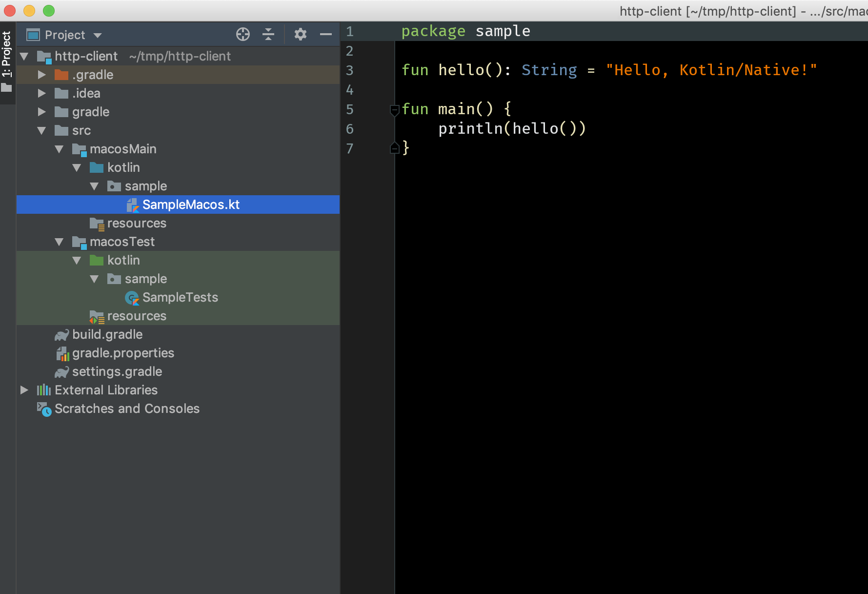The height and width of the screenshot is (594, 868).
Task: Expand External Libraries node
Action: (24, 390)
